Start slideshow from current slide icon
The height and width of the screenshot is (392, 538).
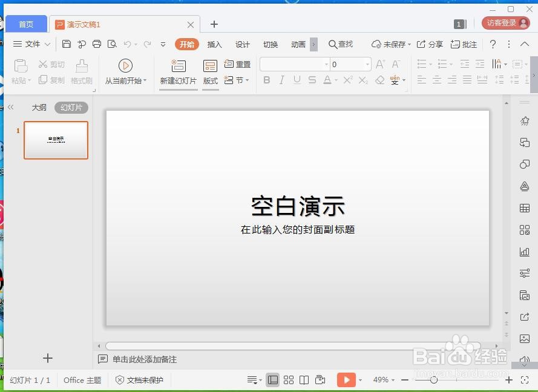pyautogui.click(x=125, y=65)
